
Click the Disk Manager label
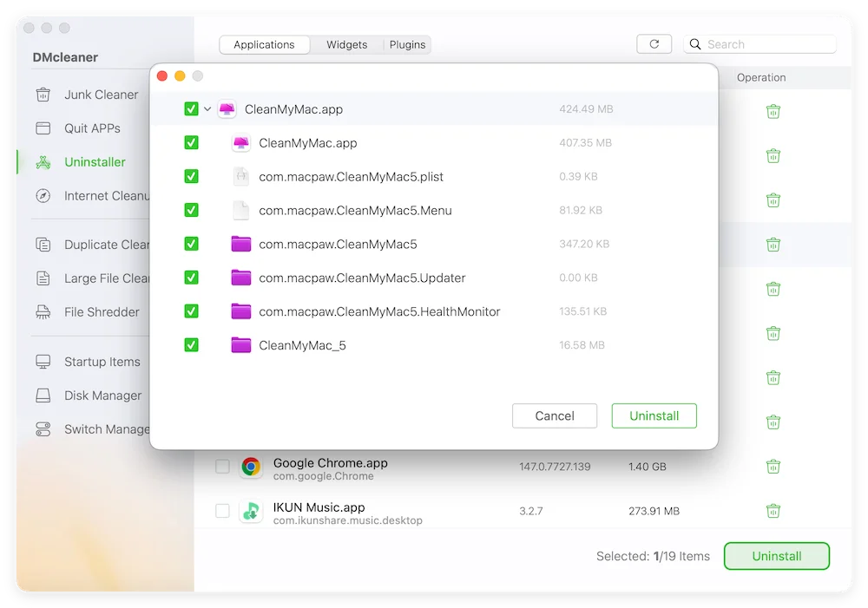pos(103,396)
